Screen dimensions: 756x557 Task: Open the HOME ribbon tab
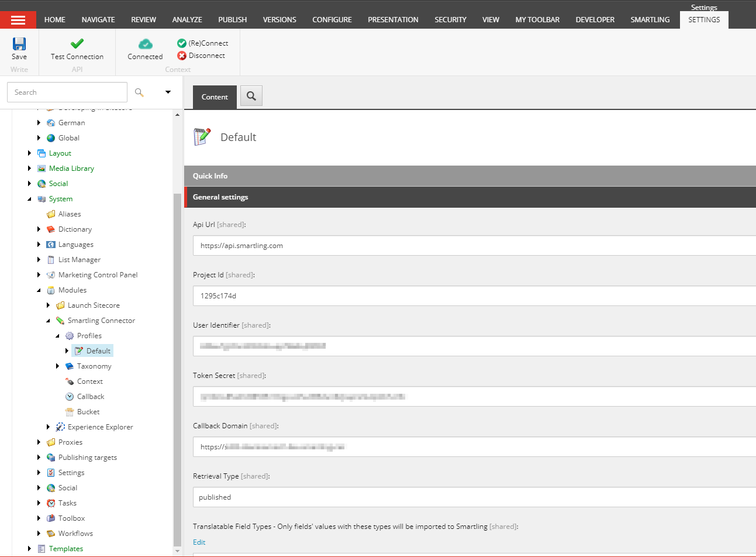pos(55,20)
